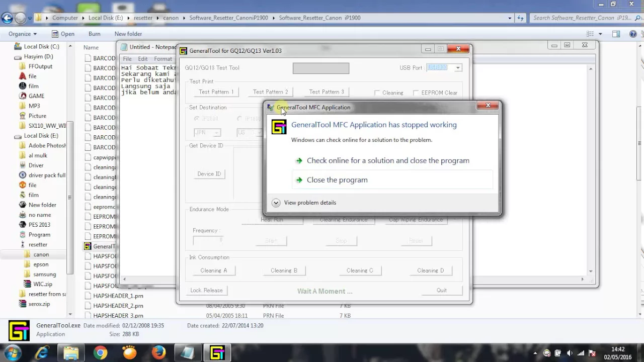Launch Firefox from the taskbar

[158, 353]
